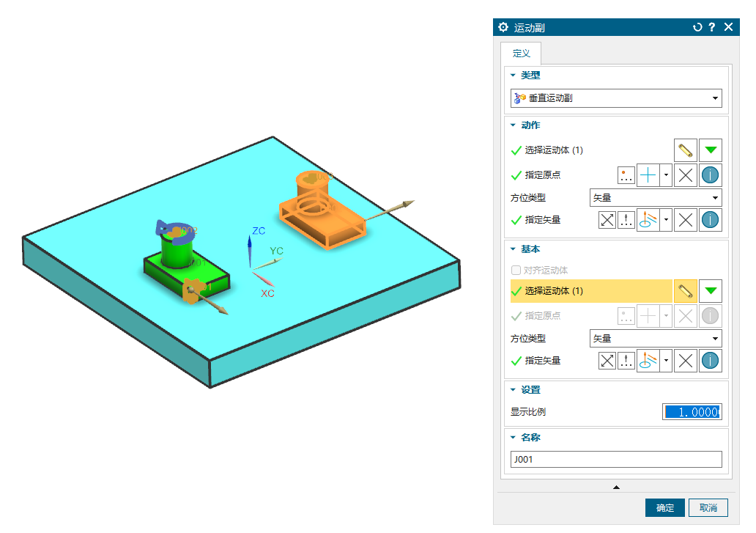Open the 方位类型 dropdown under 基本
The width and height of the screenshot is (756, 533).
655,339
